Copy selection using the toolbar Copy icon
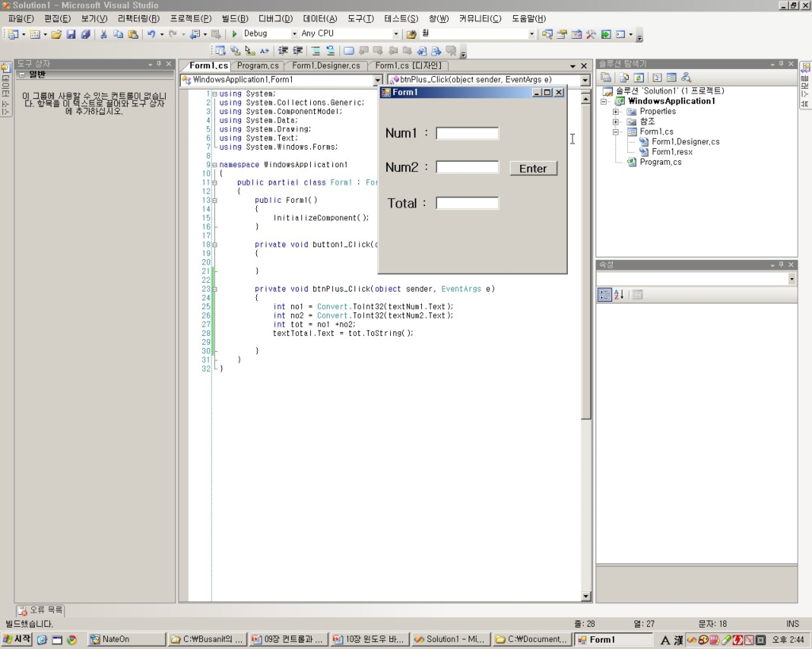 [118, 34]
